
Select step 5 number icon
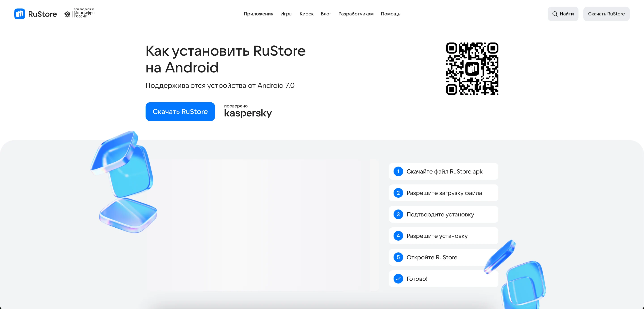(398, 257)
